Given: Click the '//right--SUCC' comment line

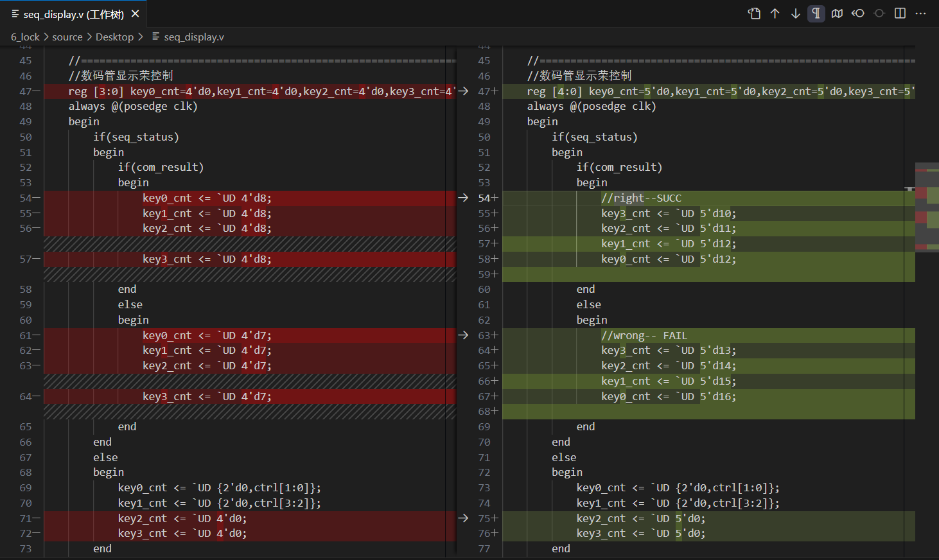Looking at the screenshot, I should [x=641, y=198].
